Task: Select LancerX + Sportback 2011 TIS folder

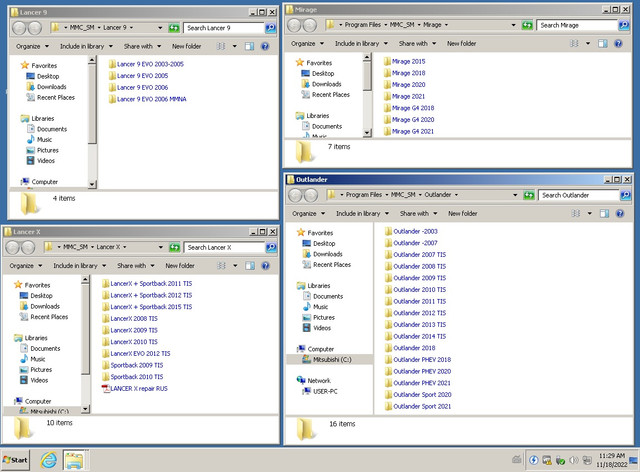Action: point(147,283)
